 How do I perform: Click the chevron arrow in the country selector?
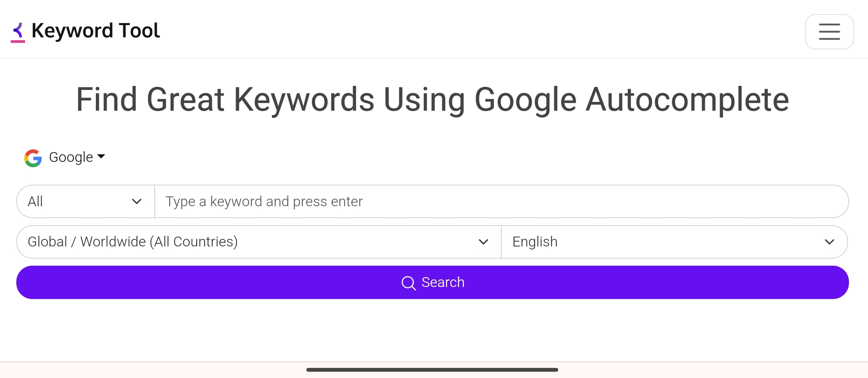pos(483,242)
